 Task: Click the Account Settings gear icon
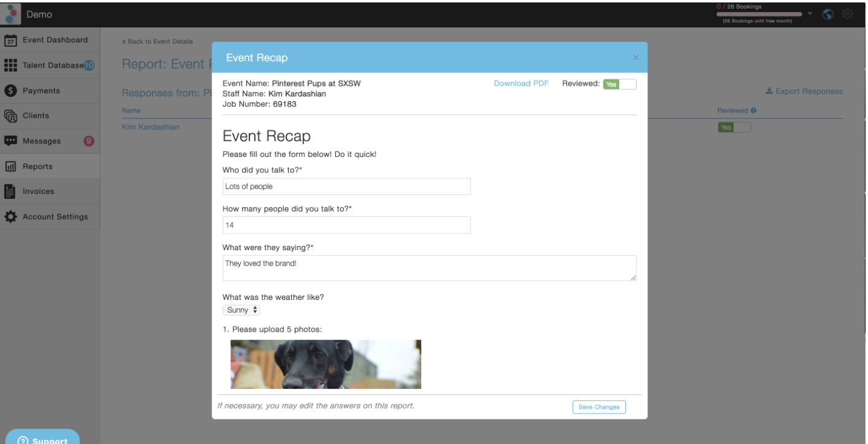click(x=10, y=217)
